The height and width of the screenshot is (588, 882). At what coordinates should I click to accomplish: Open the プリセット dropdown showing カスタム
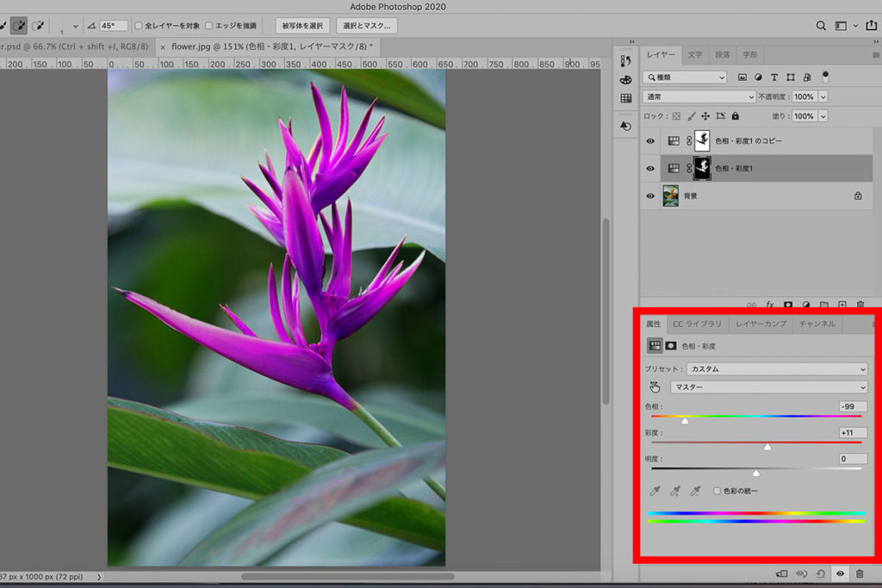coord(776,368)
